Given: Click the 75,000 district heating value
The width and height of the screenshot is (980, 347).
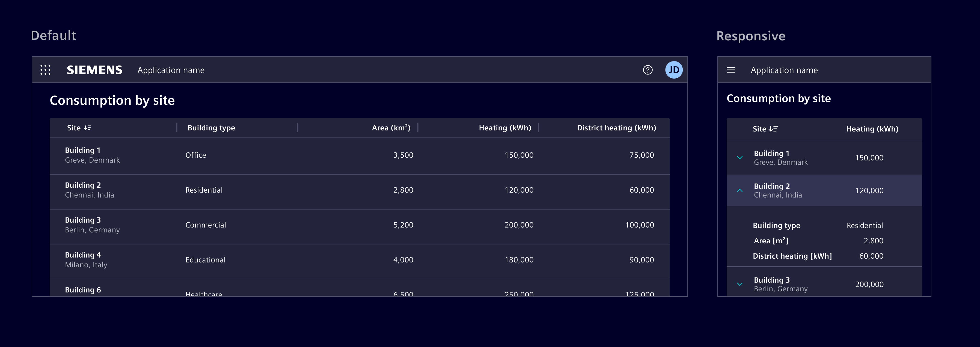Looking at the screenshot, I should [642, 155].
